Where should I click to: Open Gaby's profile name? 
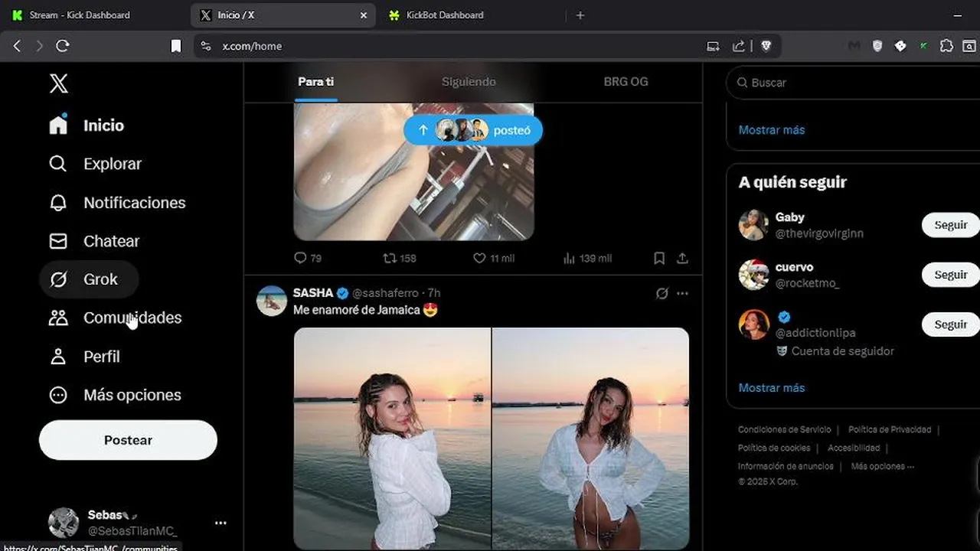pyautogui.click(x=789, y=217)
